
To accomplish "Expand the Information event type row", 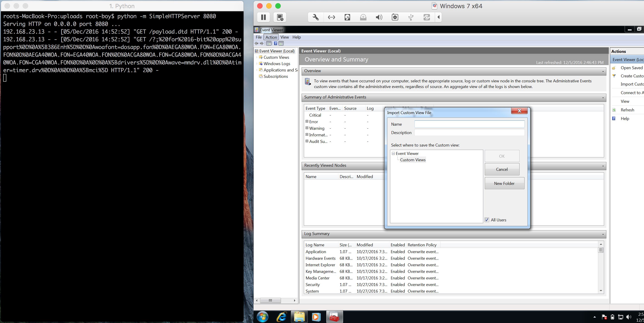I will point(307,135).
